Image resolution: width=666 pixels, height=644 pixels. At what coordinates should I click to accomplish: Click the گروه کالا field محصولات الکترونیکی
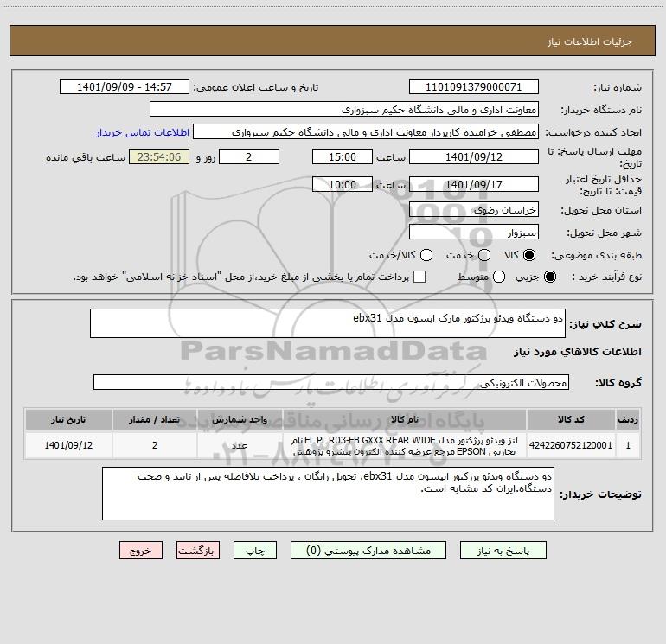click(331, 382)
